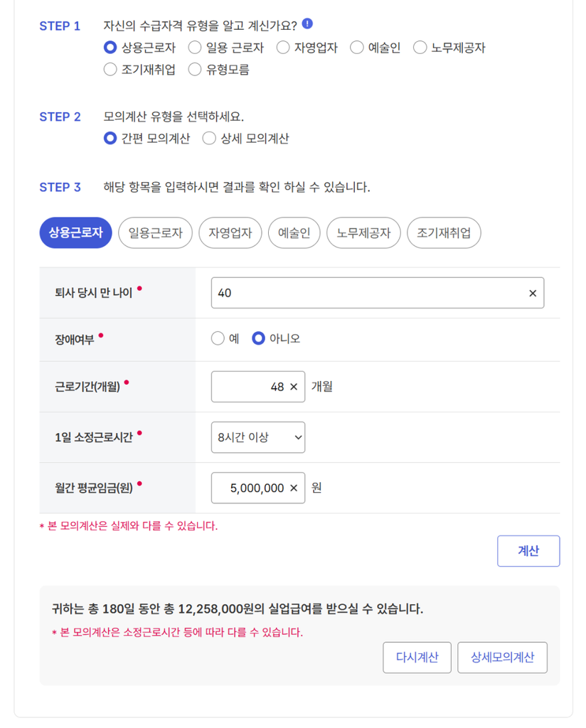The height and width of the screenshot is (728, 586).
Task: Switch to the 일용근로자 tab
Action: click(x=155, y=232)
